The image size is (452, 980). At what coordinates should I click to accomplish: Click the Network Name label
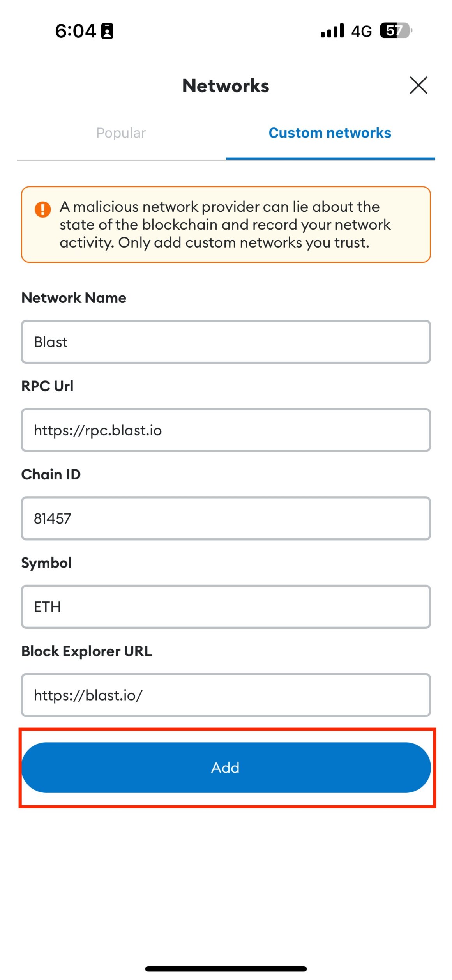73,297
